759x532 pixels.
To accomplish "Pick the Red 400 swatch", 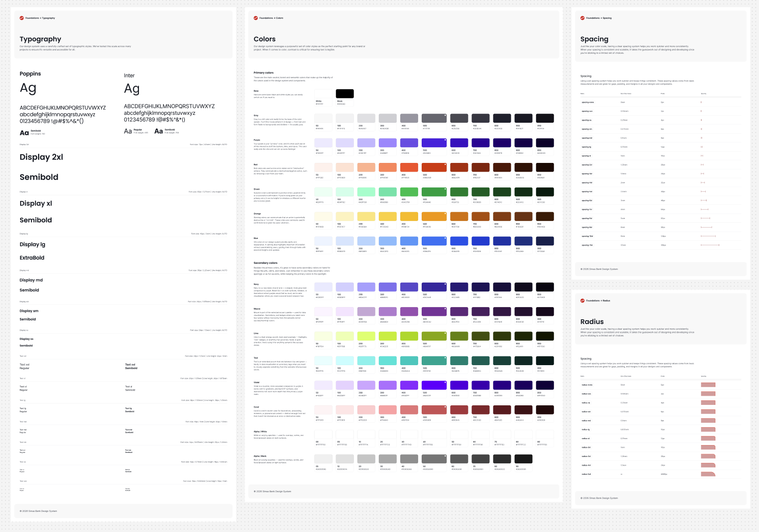I will coord(409,167).
